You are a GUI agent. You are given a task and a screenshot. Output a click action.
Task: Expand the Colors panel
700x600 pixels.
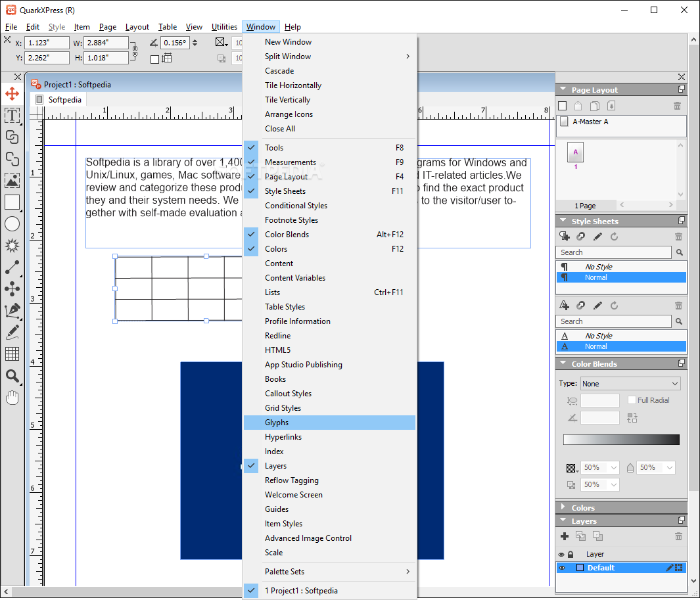pyautogui.click(x=563, y=507)
